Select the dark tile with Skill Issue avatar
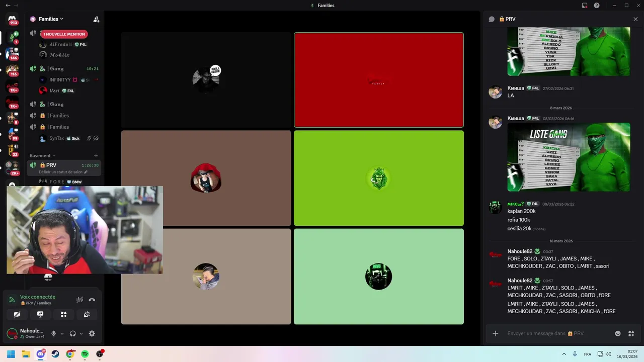 pyautogui.click(x=206, y=80)
